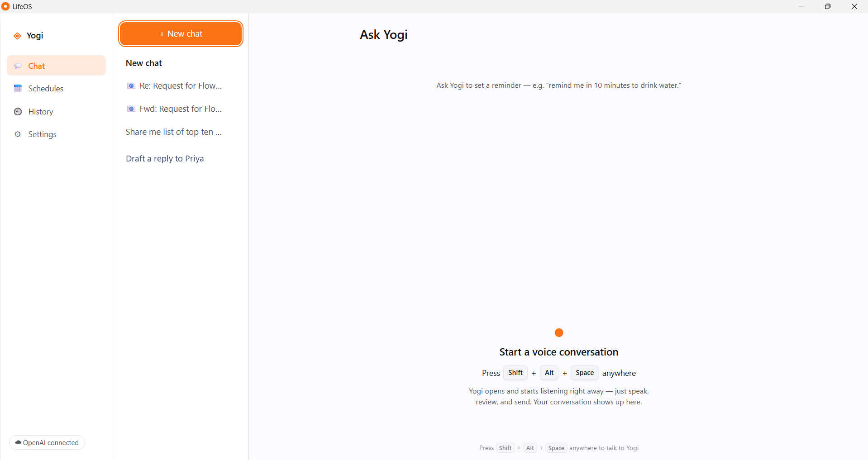Click the Yogi diamond logo icon

(x=17, y=36)
